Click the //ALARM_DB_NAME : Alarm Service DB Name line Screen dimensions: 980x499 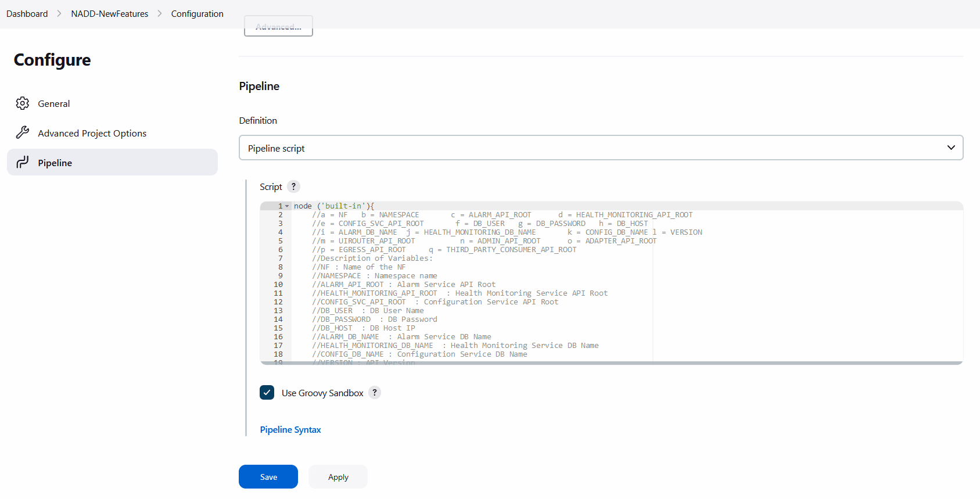(x=401, y=337)
